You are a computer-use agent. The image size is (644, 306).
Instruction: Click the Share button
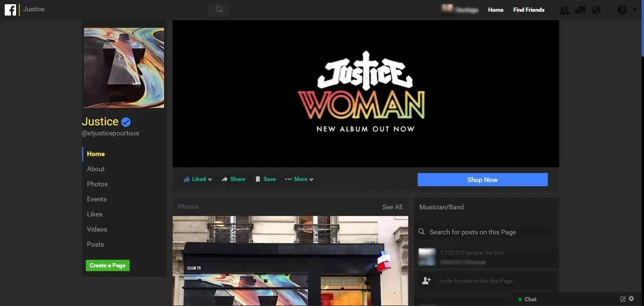pos(233,179)
